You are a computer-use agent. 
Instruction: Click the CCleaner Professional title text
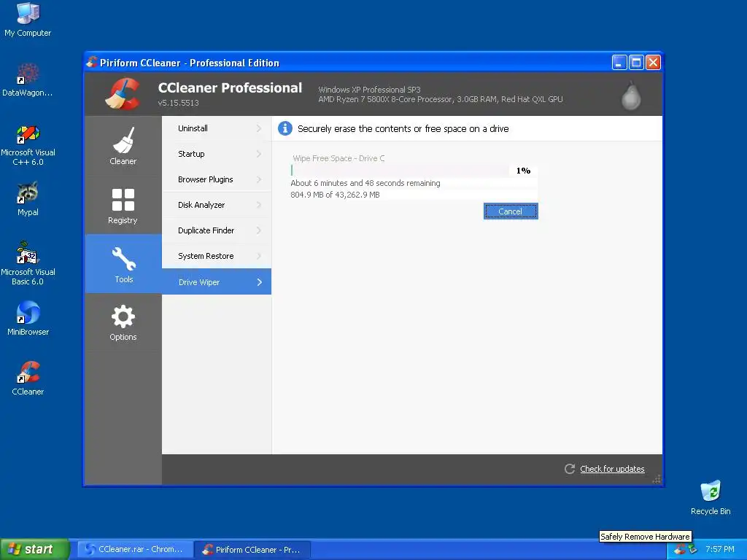click(x=230, y=87)
